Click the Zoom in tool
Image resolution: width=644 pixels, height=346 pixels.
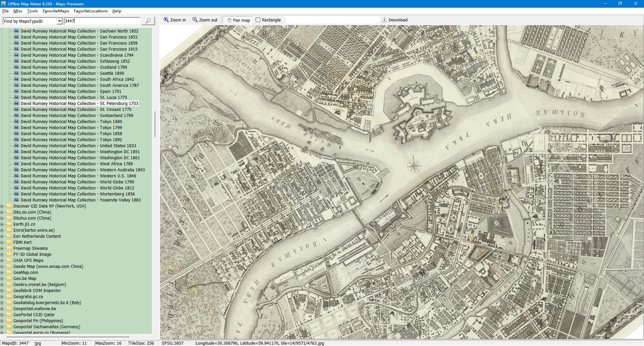[x=174, y=20]
